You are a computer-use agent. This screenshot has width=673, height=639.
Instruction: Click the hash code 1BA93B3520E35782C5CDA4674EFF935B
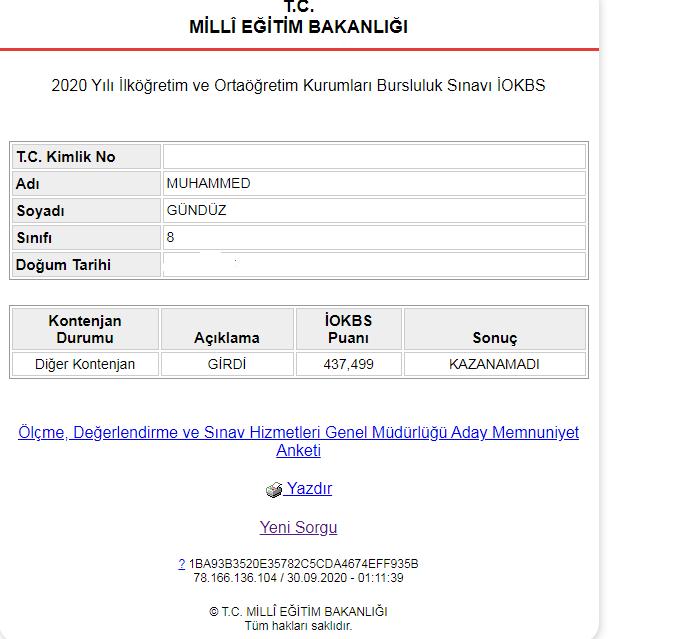pyautogui.click(x=303, y=563)
